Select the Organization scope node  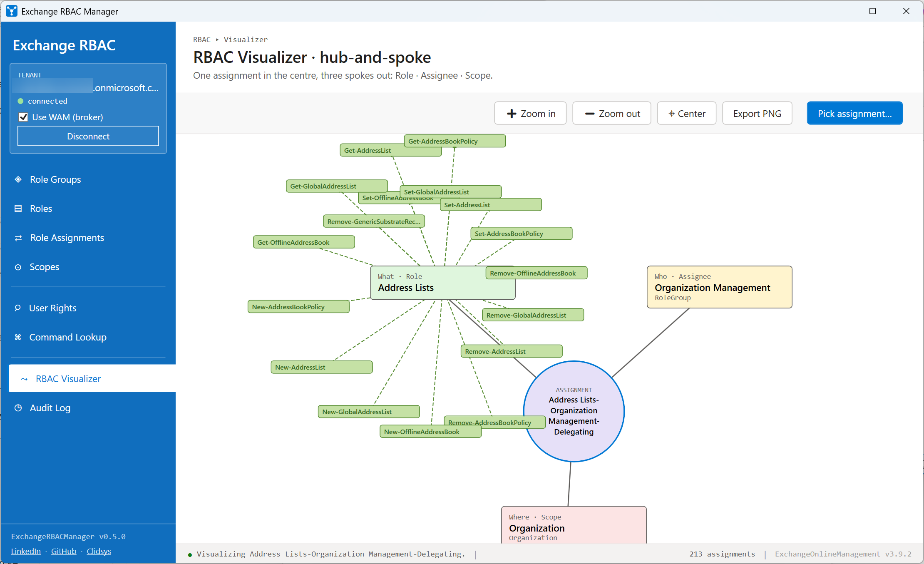pyautogui.click(x=574, y=525)
